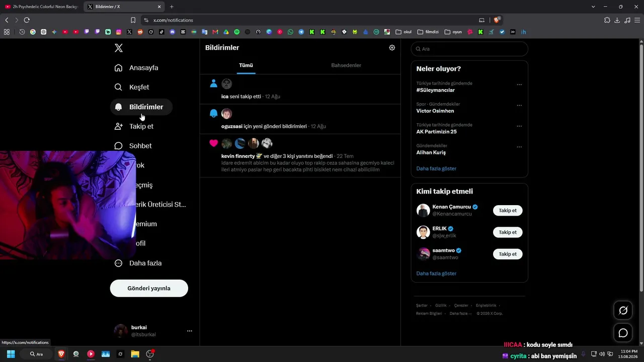
Task: Open the 'ica seni takip etti' notification
Action: point(300,89)
